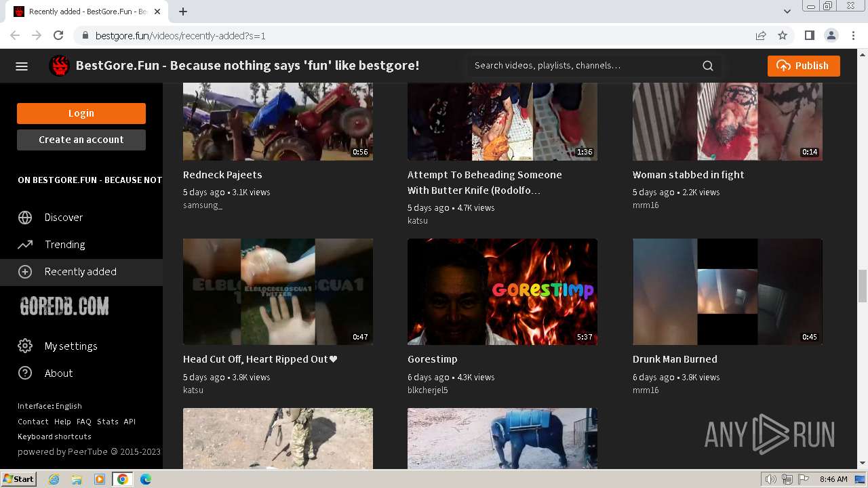Viewport: 868px width, 488px height.
Task: Click the search magnifier icon
Action: pyautogui.click(x=708, y=66)
